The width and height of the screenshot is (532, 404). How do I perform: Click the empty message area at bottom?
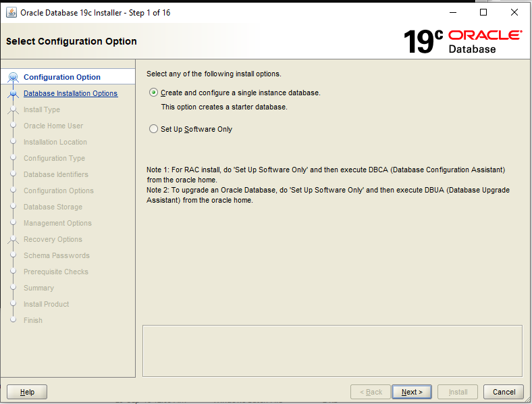pos(332,351)
